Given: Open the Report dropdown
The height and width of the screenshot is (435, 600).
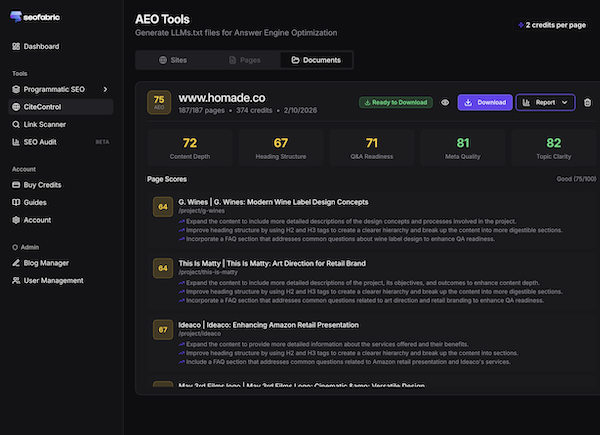Looking at the screenshot, I should click(x=545, y=103).
